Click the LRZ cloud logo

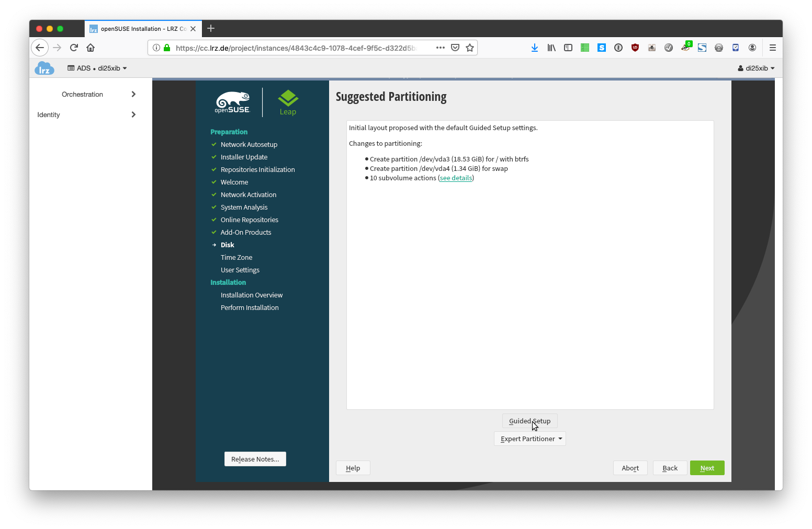click(x=44, y=68)
